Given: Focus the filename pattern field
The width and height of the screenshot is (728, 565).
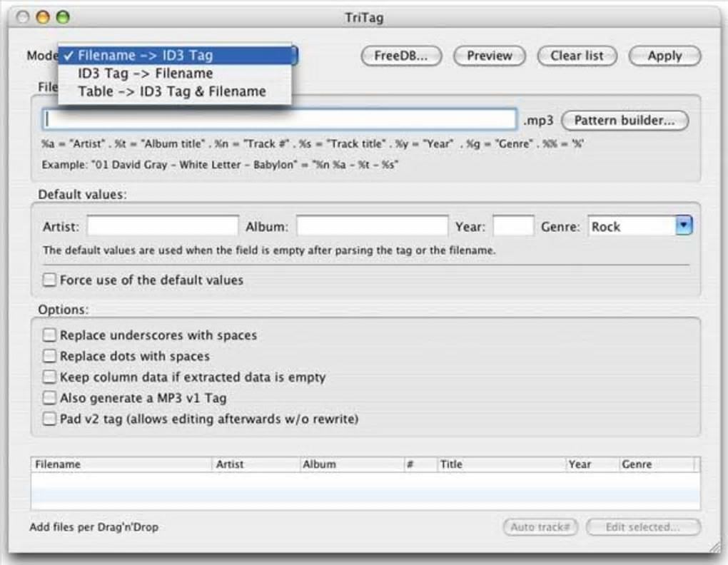Looking at the screenshot, I should [280, 120].
